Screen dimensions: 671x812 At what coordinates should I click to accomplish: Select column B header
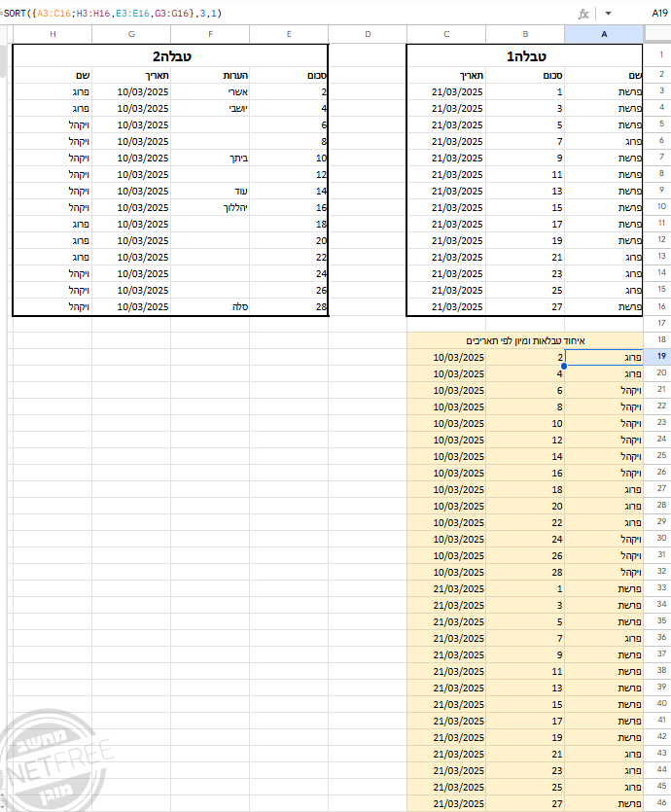point(525,34)
